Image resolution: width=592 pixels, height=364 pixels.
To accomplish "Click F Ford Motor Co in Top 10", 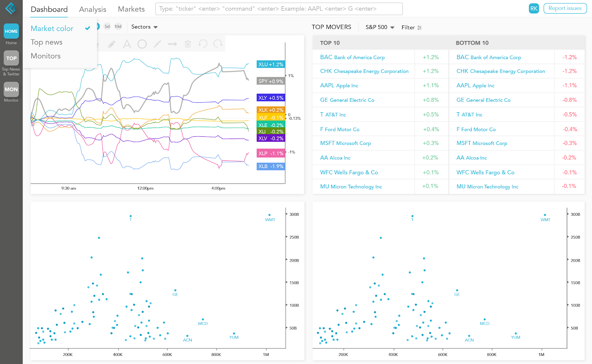I will point(340,129).
